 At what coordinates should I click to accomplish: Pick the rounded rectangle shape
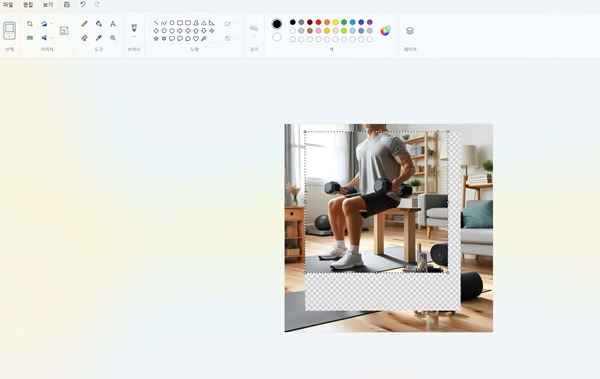click(x=188, y=23)
